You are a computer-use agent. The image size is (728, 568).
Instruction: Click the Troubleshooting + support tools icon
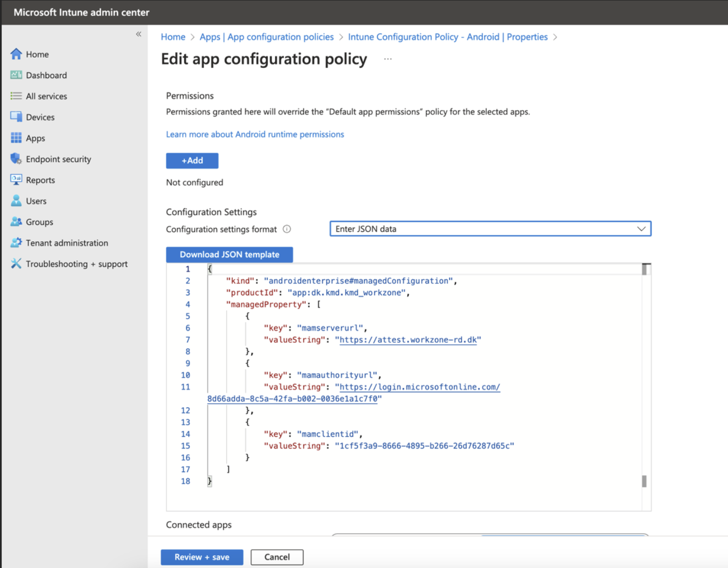pos(16,264)
